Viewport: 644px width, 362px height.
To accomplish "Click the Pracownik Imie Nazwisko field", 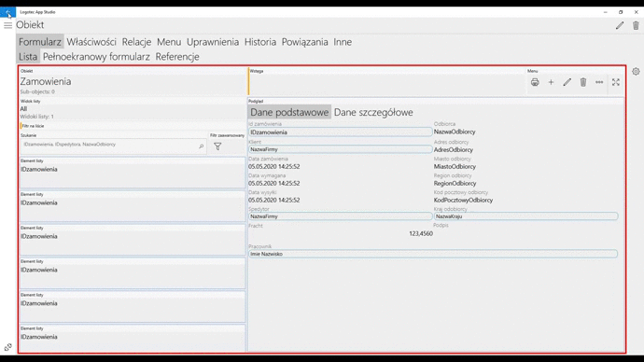I will click(x=433, y=254).
